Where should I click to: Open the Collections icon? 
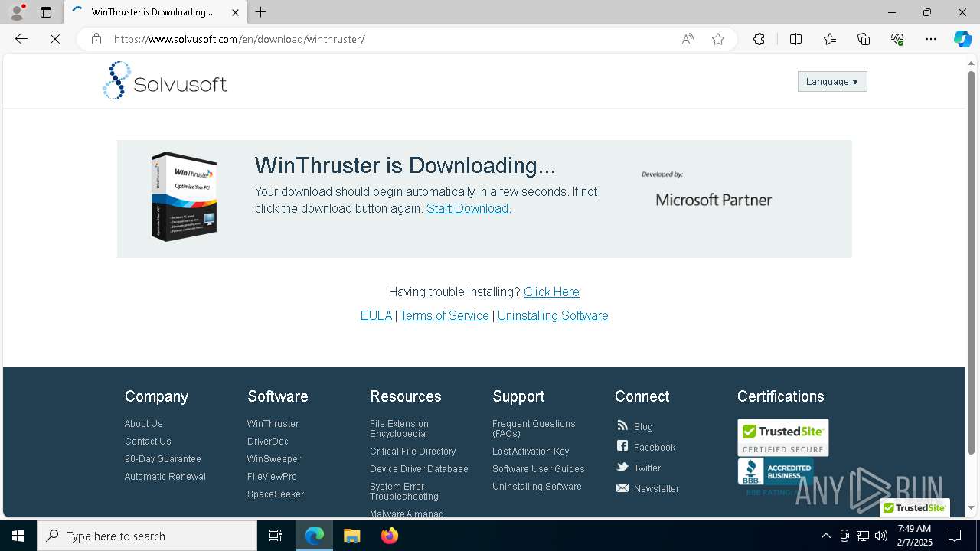pyautogui.click(x=864, y=39)
